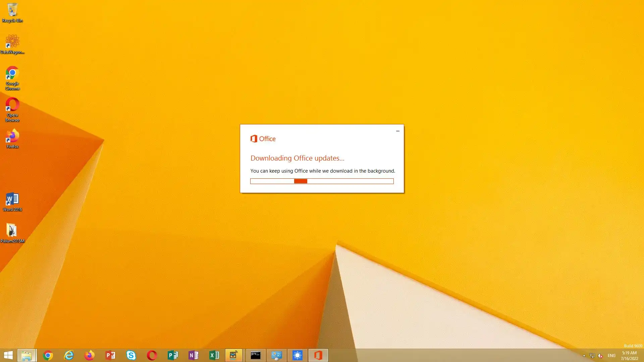Click the Office download progress bar

[322, 181]
